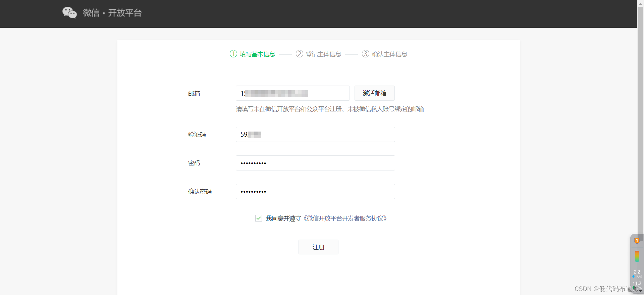Select step 1 填写基本信息
Viewport: 644px width, 295px height.
point(252,54)
